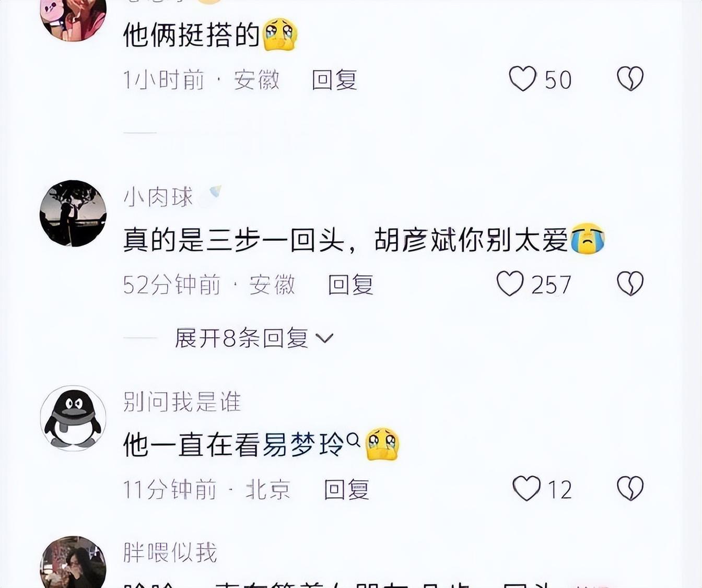Tap the search icon beside 易梦玲
Viewport: 702px width, 588px height.
click(354, 440)
